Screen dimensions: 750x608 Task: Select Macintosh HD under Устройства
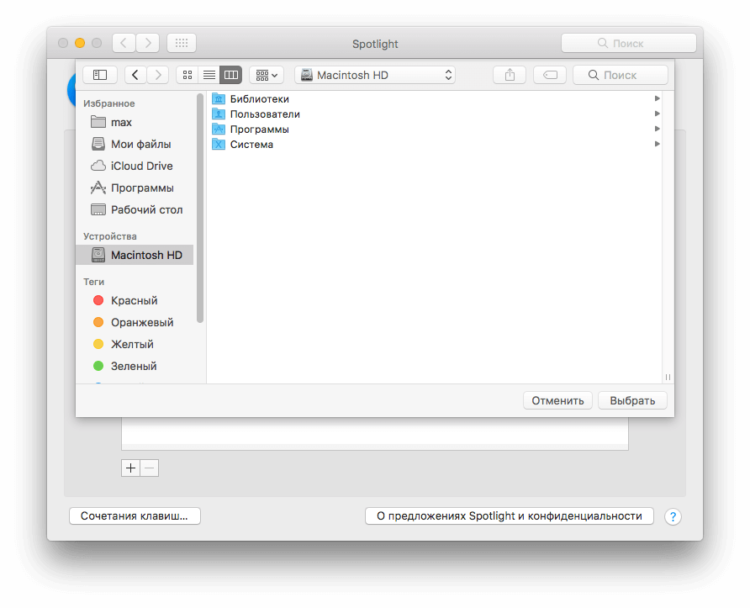click(x=135, y=255)
